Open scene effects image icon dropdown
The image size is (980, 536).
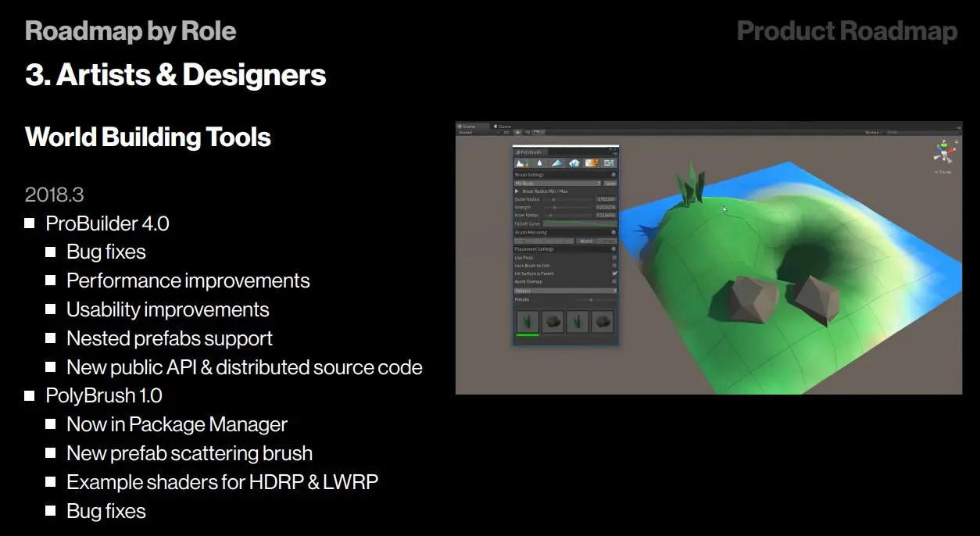pos(538,133)
